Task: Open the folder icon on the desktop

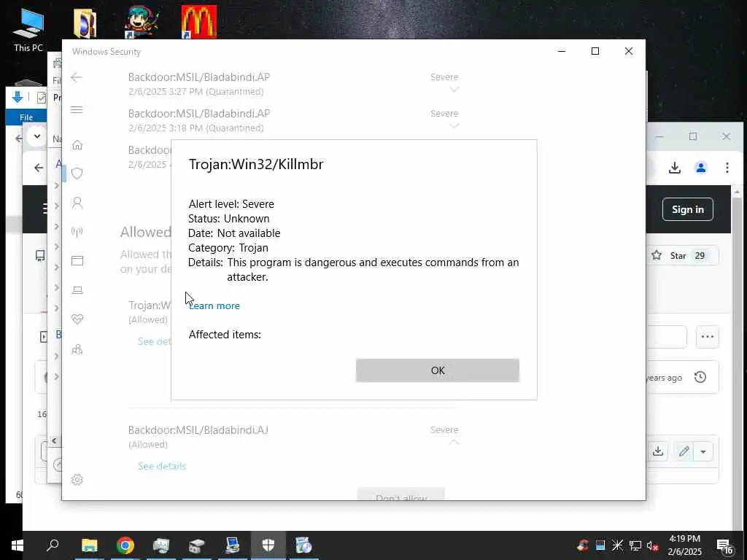Action: point(85,23)
